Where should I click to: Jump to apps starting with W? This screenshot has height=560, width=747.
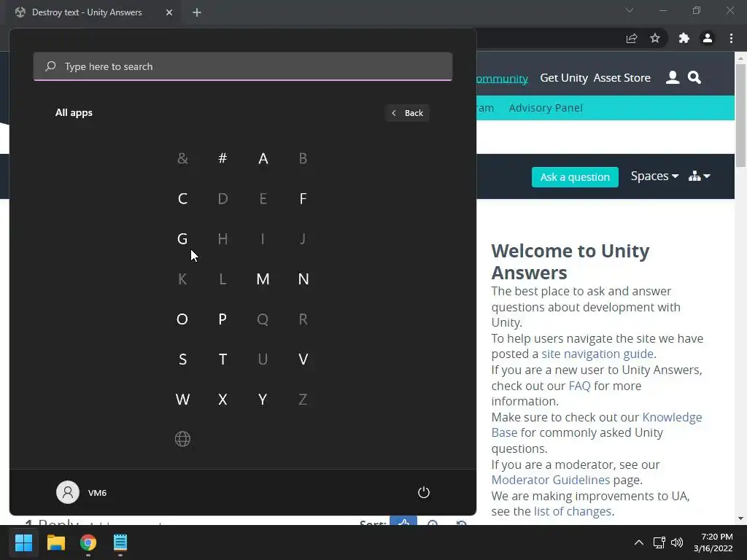(x=182, y=400)
